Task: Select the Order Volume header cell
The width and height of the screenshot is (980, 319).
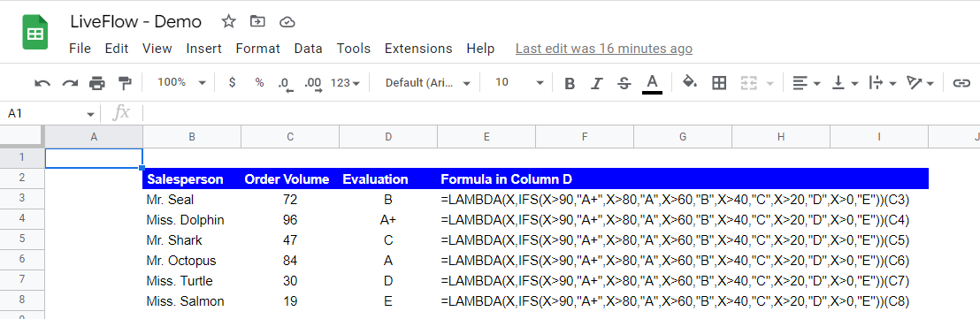Action: tap(290, 179)
